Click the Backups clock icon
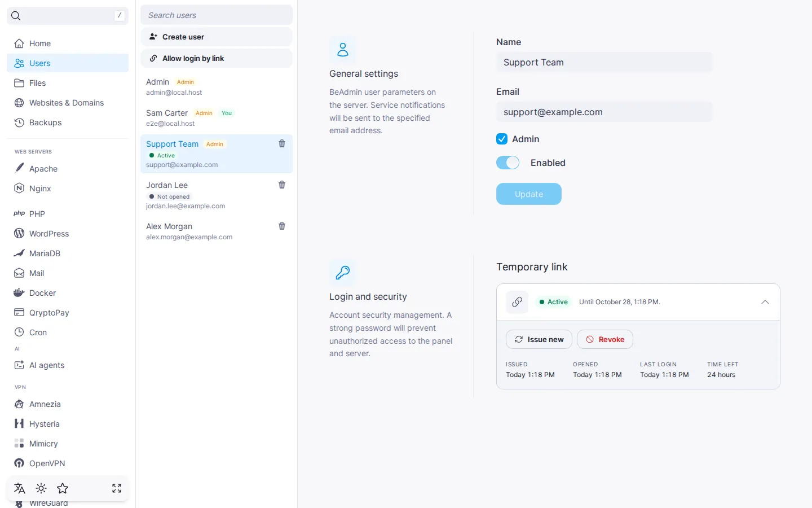Image resolution: width=812 pixels, height=508 pixels. [19, 122]
